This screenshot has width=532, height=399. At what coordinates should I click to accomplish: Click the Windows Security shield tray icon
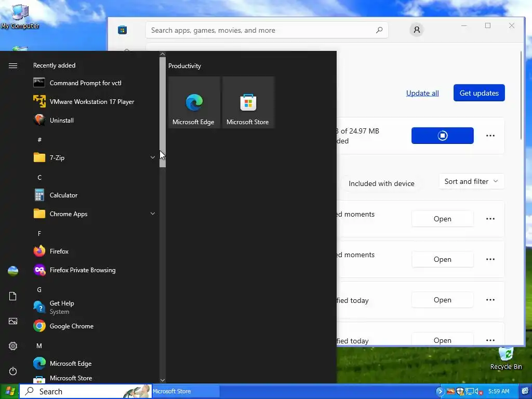pos(460,391)
